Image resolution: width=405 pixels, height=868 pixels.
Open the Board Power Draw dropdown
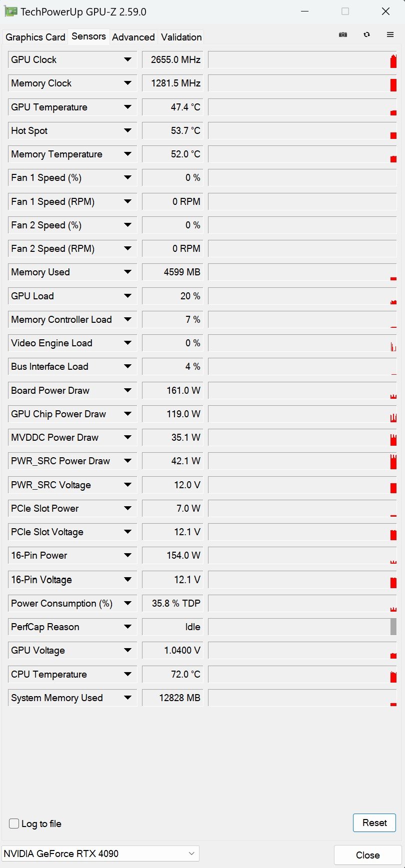click(127, 390)
